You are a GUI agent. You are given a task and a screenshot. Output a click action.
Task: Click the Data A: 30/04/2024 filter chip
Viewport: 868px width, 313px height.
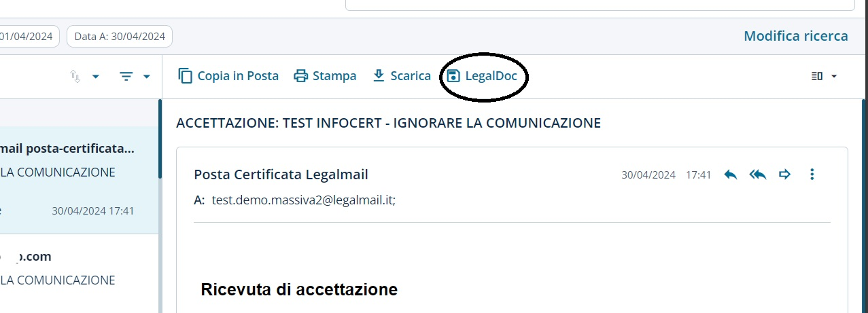point(120,37)
